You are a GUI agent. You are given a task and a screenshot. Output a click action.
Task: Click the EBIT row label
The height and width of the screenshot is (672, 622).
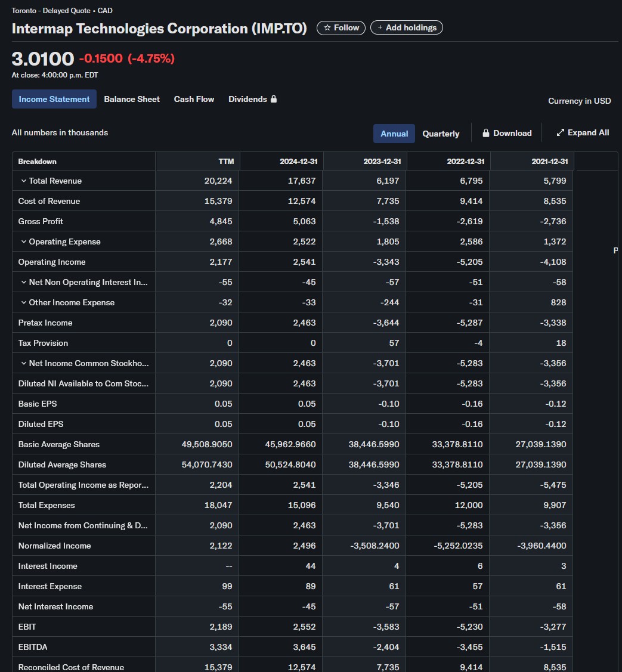(27, 627)
